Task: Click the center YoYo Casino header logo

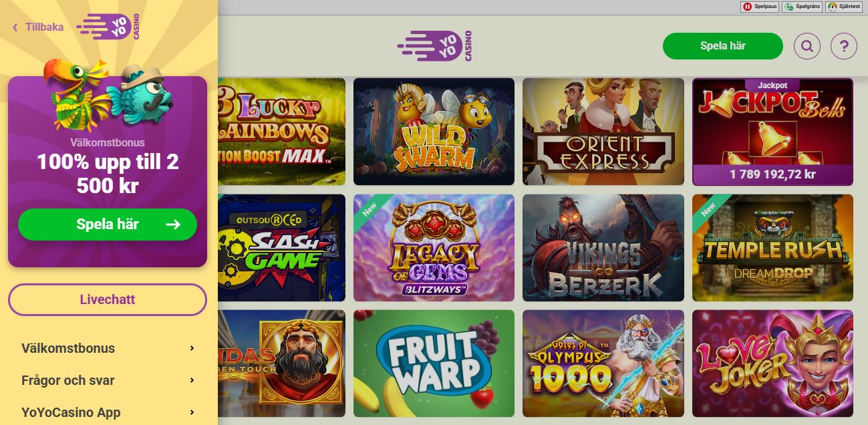Action: pos(435,46)
